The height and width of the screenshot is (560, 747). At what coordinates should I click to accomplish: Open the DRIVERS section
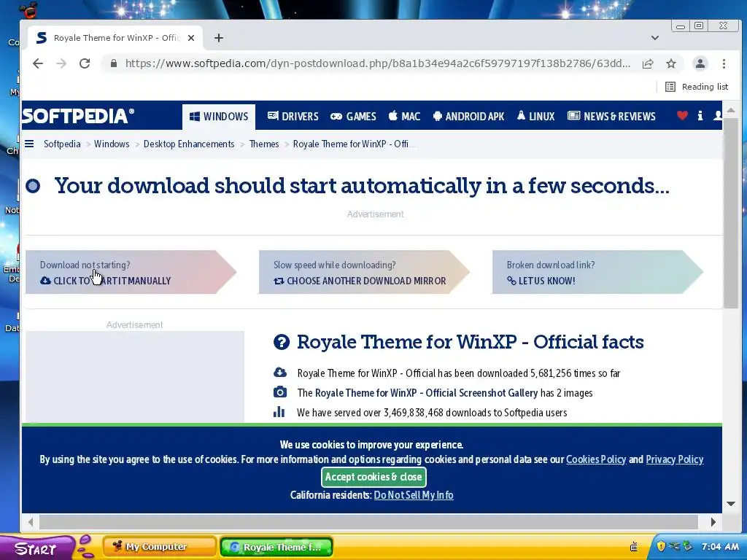coord(293,117)
